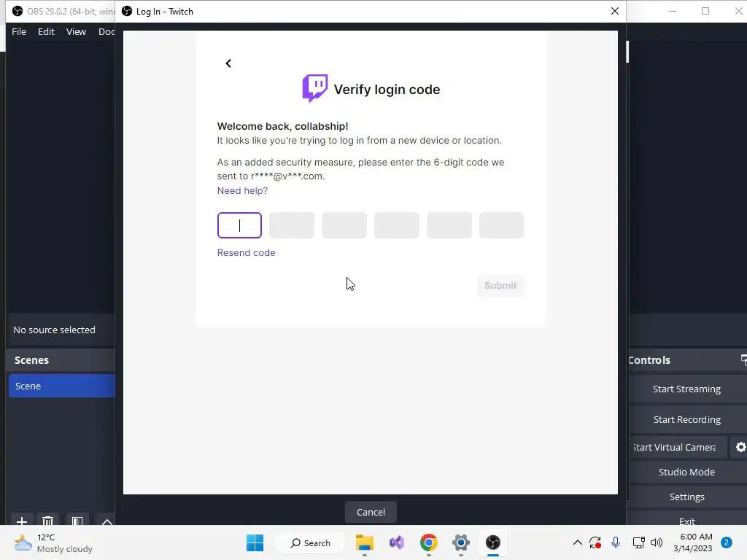This screenshot has height=560, width=747.
Task: Open the OBS Docks menu
Action: pos(107,31)
